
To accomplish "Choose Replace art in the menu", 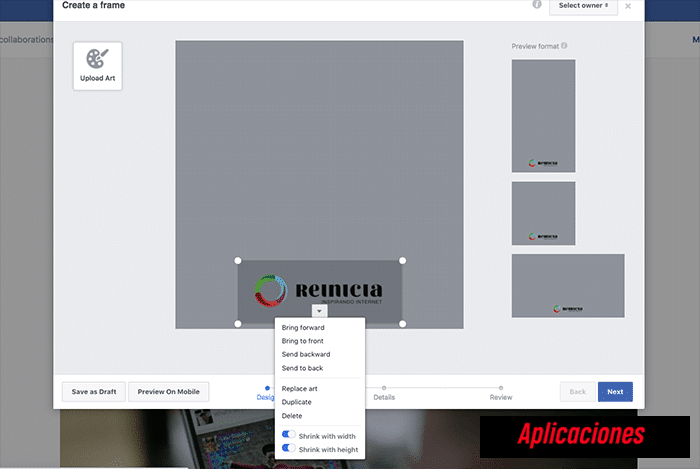I will (300, 389).
